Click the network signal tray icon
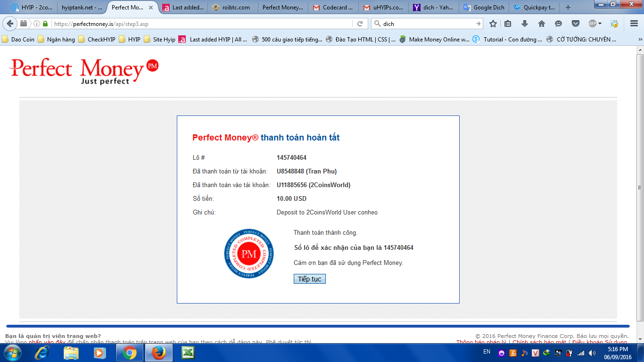 [581, 353]
